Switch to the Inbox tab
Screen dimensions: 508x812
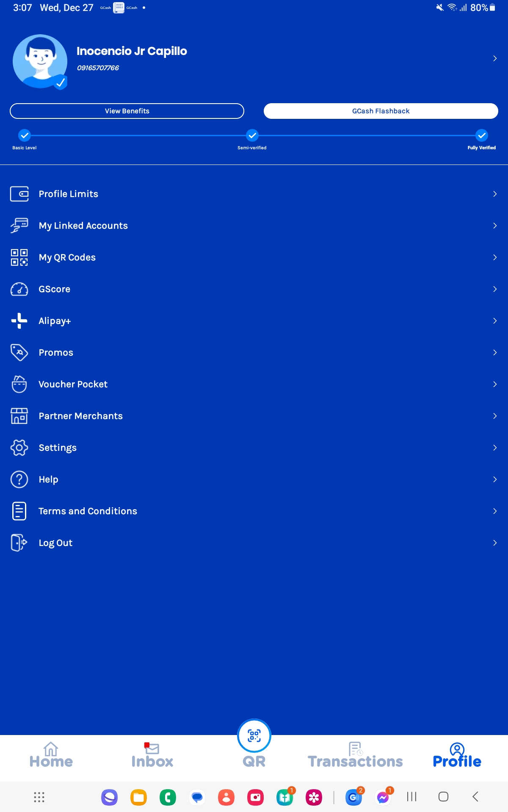[152, 755]
